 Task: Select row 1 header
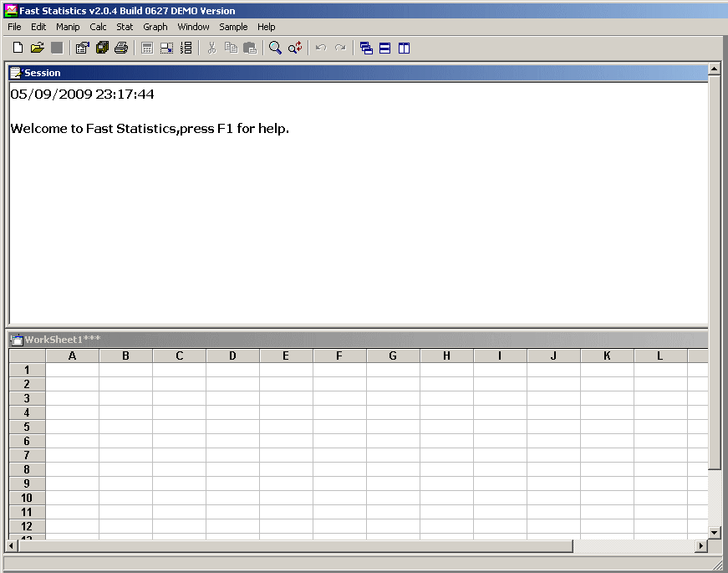pos(27,370)
